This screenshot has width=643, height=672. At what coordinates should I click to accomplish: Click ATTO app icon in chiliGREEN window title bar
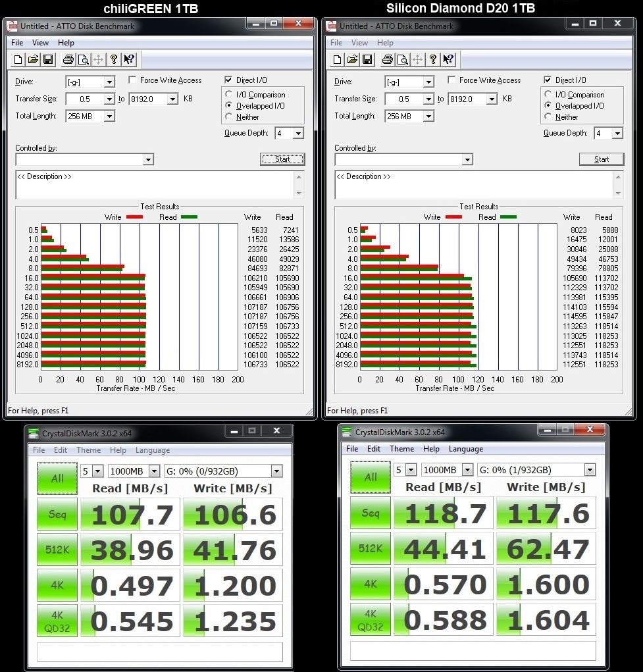pos(12,26)
